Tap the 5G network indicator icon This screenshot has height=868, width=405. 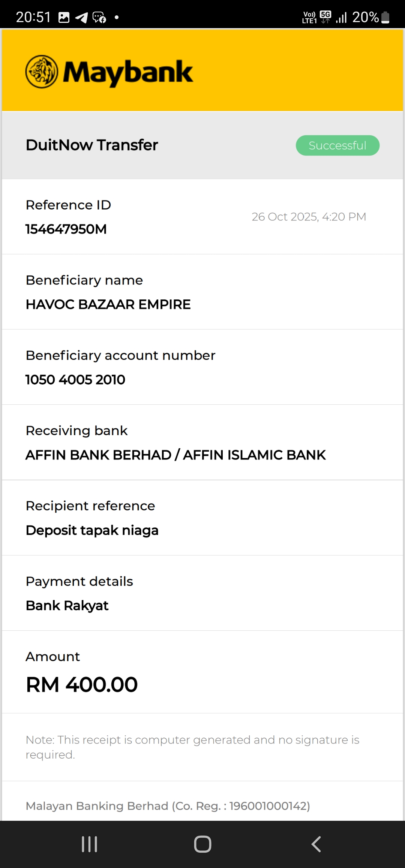coord(325,17)
